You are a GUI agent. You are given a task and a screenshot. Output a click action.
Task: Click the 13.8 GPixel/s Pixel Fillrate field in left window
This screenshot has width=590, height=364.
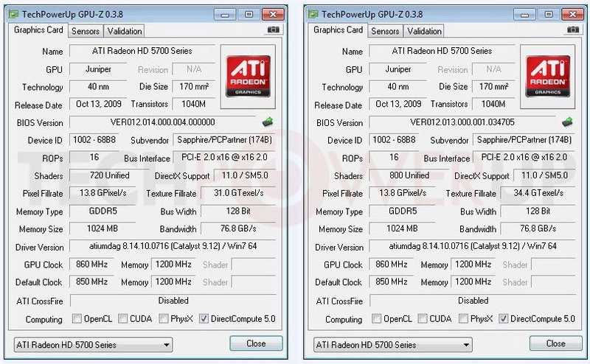(103, 193)
